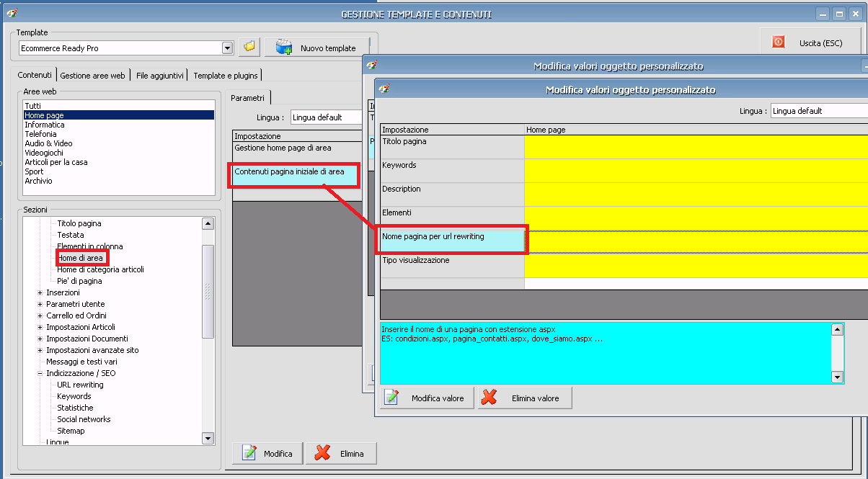Click the Elimina valore button
The width and height of the screenshot is (868, 479).
[x=524, y=398]
